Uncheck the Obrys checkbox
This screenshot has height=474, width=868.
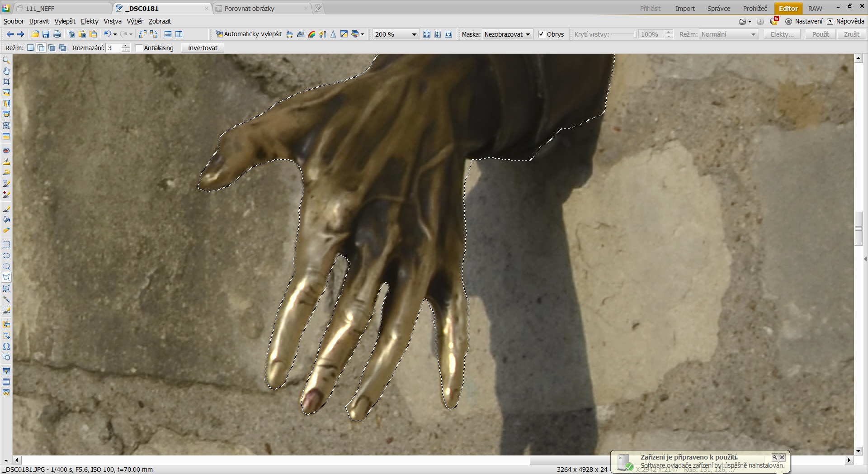[541, 34]
